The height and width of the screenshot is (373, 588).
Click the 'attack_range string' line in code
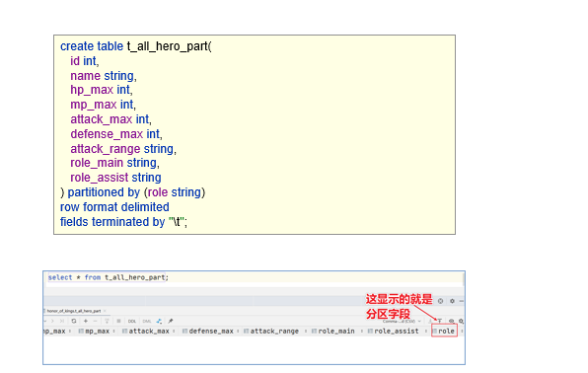(x=122, y=149)
